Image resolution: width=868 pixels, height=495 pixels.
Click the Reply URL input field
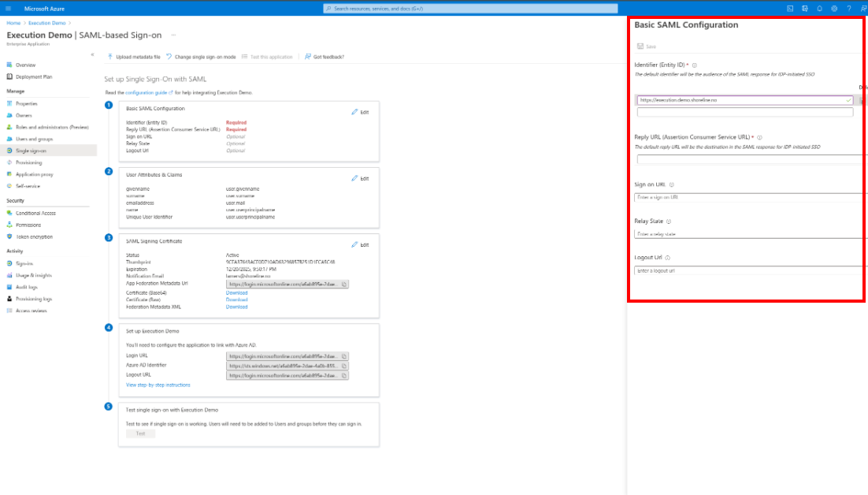click(751, 159)
